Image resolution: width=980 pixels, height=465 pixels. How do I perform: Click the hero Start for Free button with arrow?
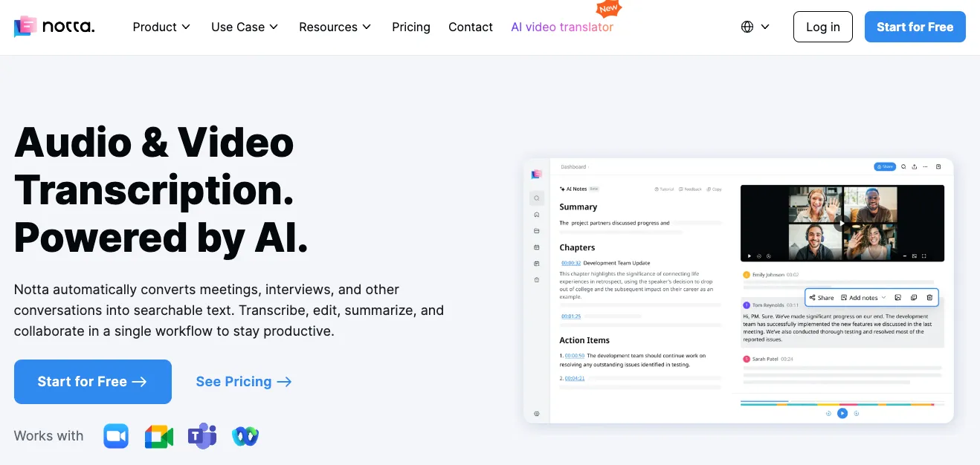tap(93, 382)
